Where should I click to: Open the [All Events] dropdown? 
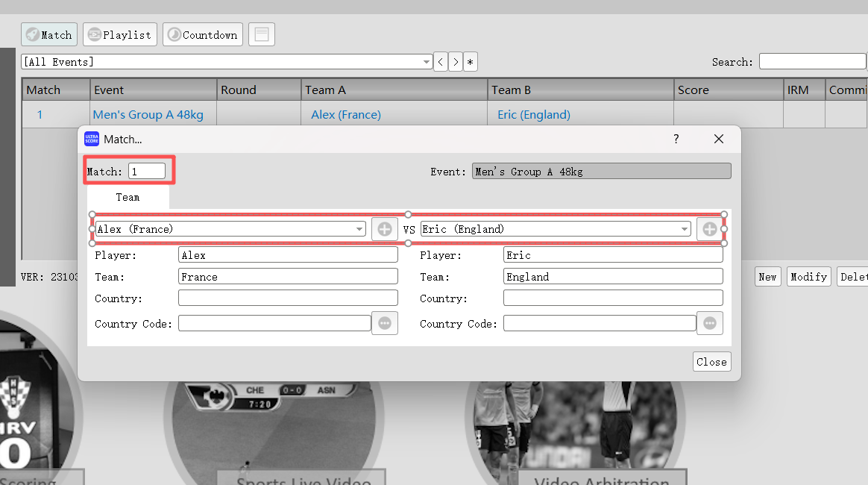(425, 61)
